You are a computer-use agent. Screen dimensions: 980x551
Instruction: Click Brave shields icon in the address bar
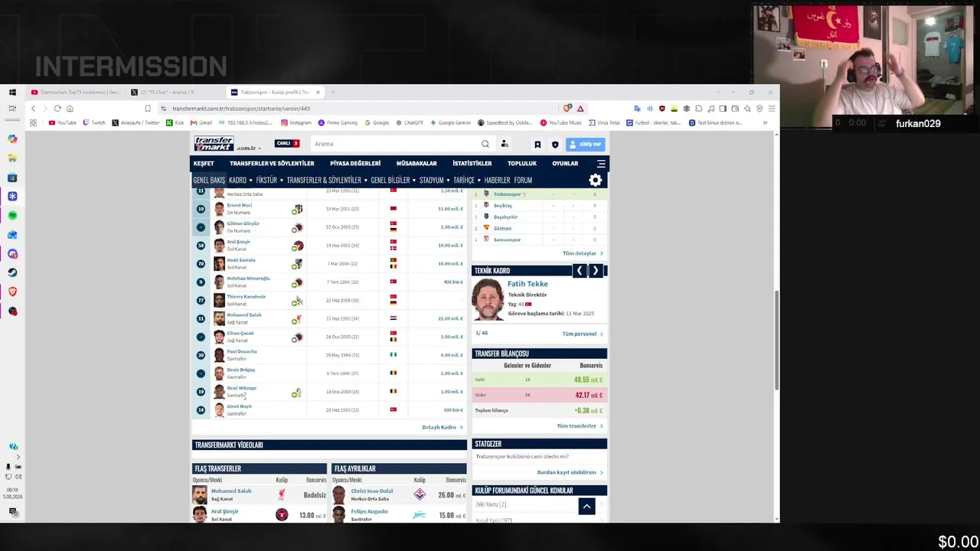(x=567, y=109)
